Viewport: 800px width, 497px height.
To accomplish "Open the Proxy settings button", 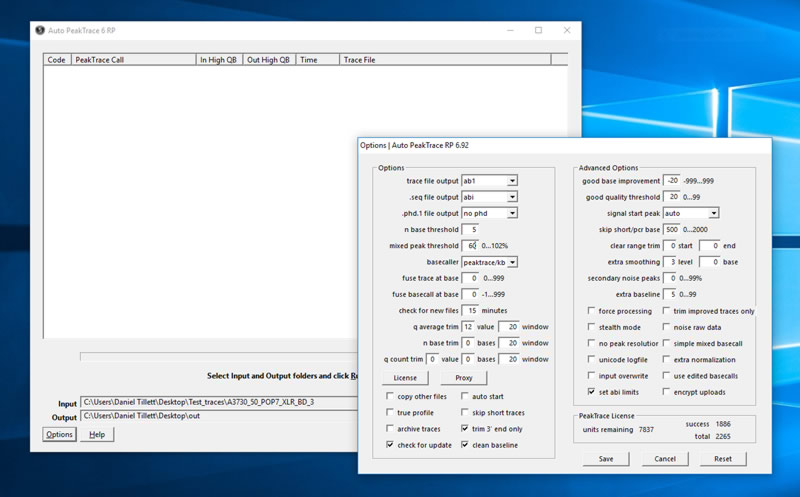I will pos(464,378).
